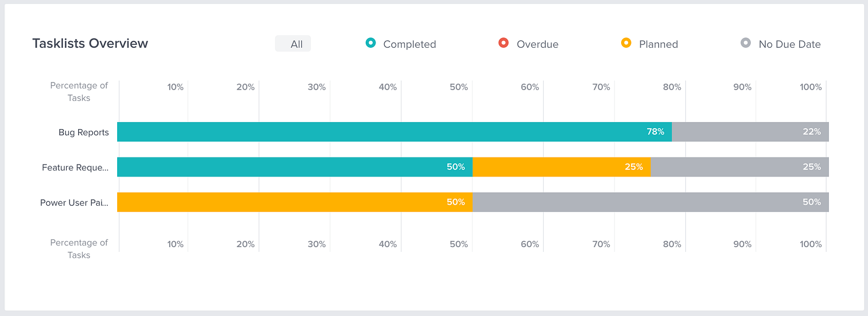Click the orange Planned legend icon

[x=626, y=43]
